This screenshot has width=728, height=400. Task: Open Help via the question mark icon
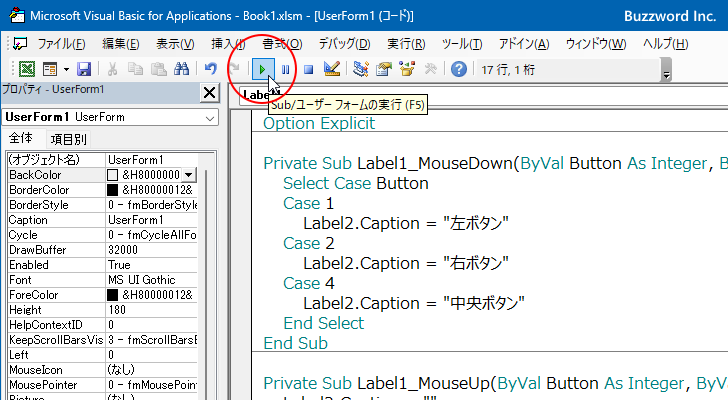pyautogui.click(x=458, y=69)
